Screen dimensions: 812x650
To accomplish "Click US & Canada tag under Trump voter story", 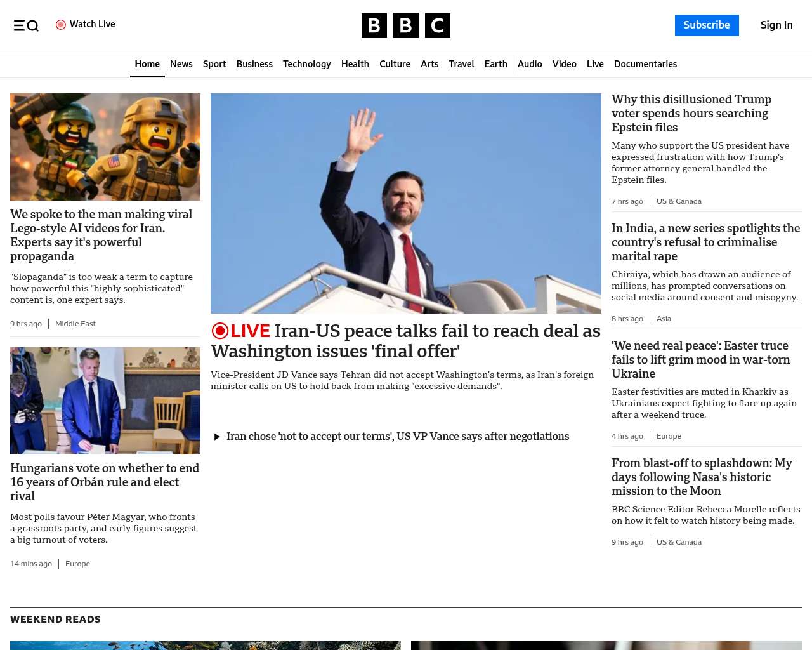I will click(x=679, y=201).
